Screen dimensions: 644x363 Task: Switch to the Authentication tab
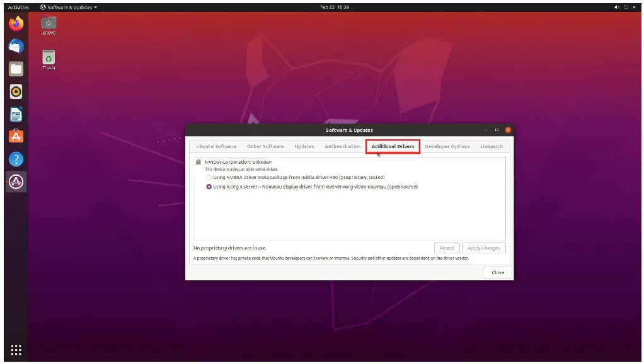tap(343, 146)
